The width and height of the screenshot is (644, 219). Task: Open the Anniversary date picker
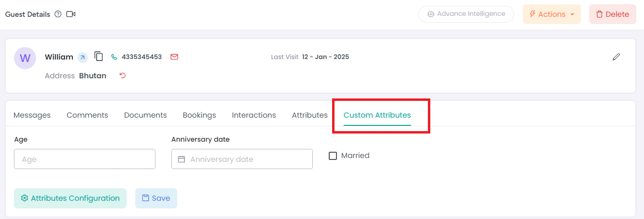242,159
